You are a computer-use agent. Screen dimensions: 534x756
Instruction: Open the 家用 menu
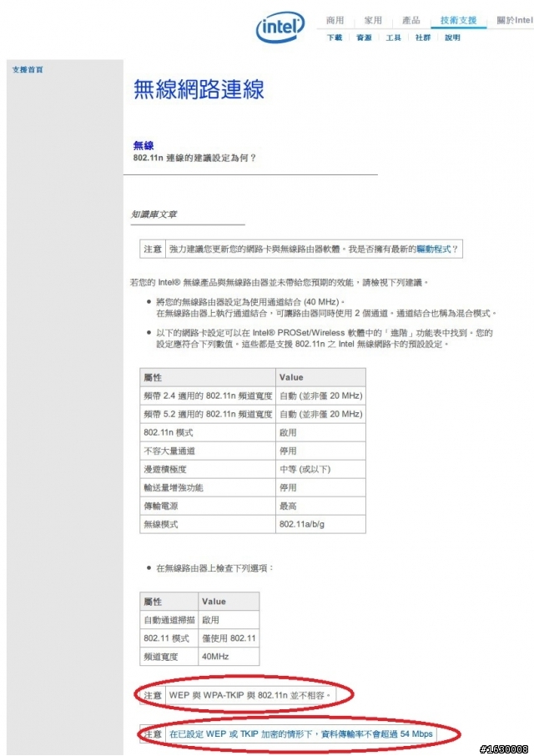[x=373, y=20]
